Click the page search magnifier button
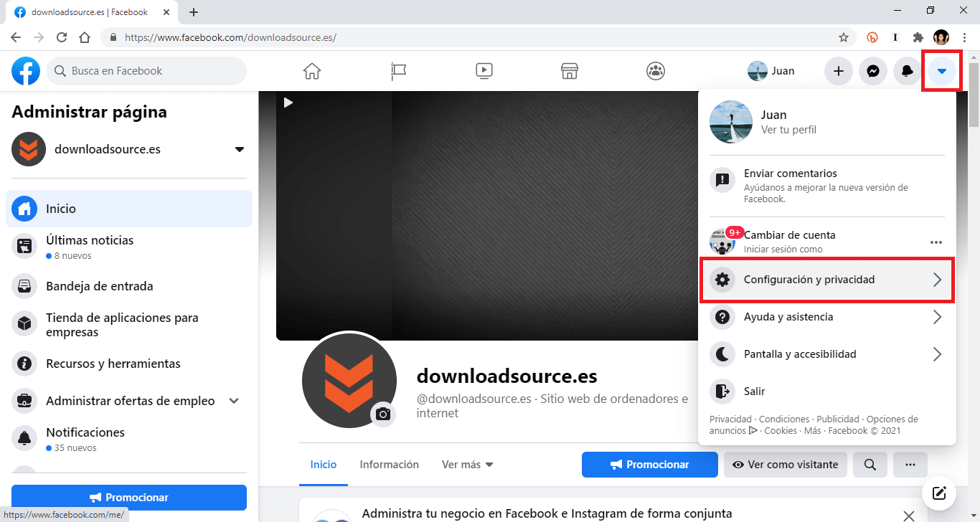This screenshot has width=980, height=522. (870, 465)
